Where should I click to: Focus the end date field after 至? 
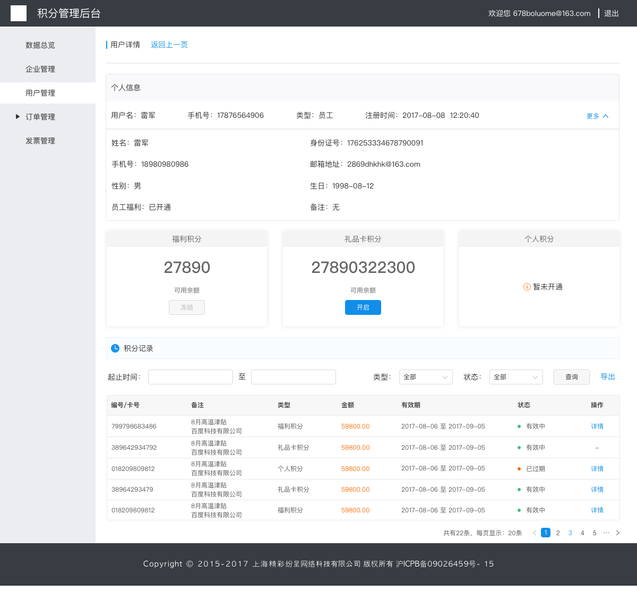click(293, 377)
